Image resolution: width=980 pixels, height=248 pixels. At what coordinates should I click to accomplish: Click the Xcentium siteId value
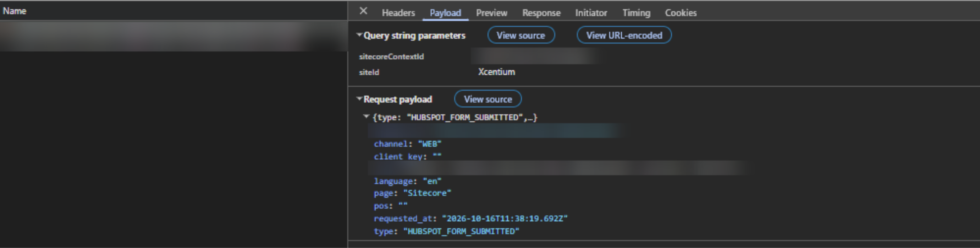pyautogui.click(x=496, y=72)
